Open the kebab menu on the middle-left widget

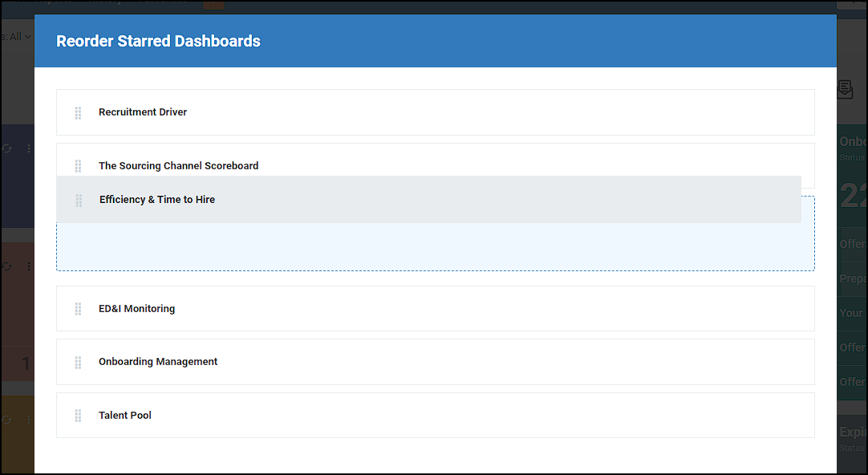(x=29, y=266)
